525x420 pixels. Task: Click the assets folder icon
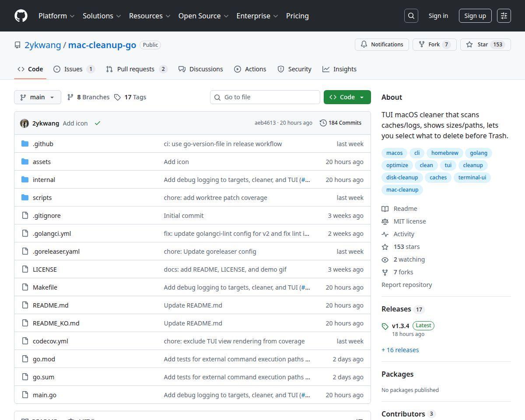(x=25, y=161)
